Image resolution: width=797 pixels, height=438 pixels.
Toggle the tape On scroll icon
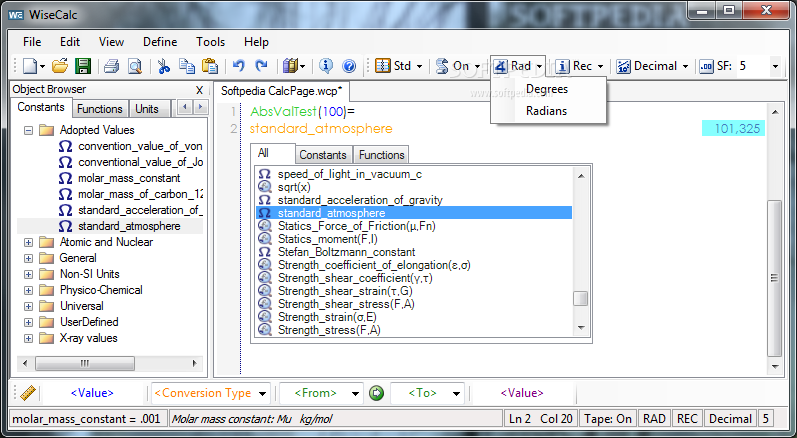tap(442, 66)
